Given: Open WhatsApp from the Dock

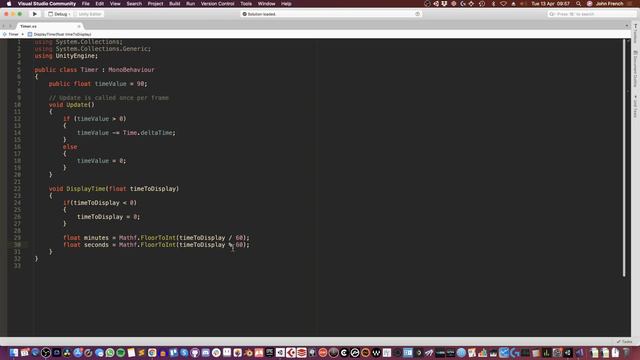Looking at the screenshot, I should [110, 353].
